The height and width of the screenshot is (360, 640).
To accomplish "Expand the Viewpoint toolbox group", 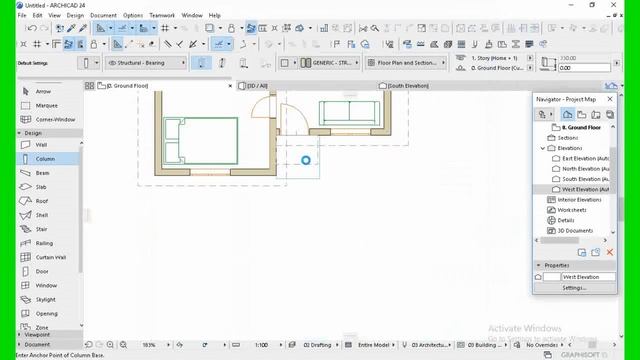I will [x=19, y=335].
